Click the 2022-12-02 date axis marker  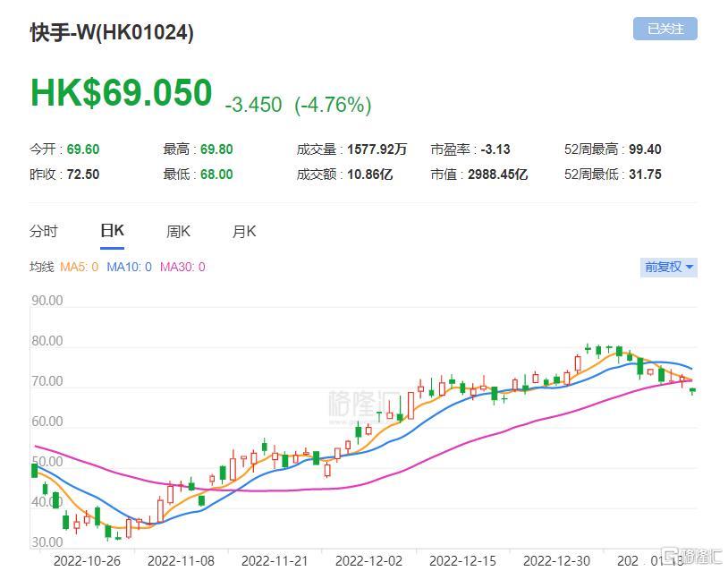(x=370, y=561)
